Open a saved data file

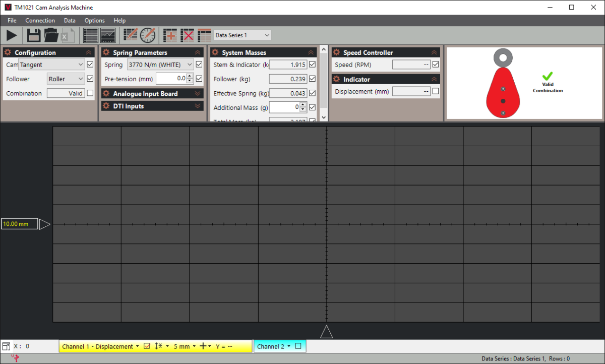coord(50,35)
